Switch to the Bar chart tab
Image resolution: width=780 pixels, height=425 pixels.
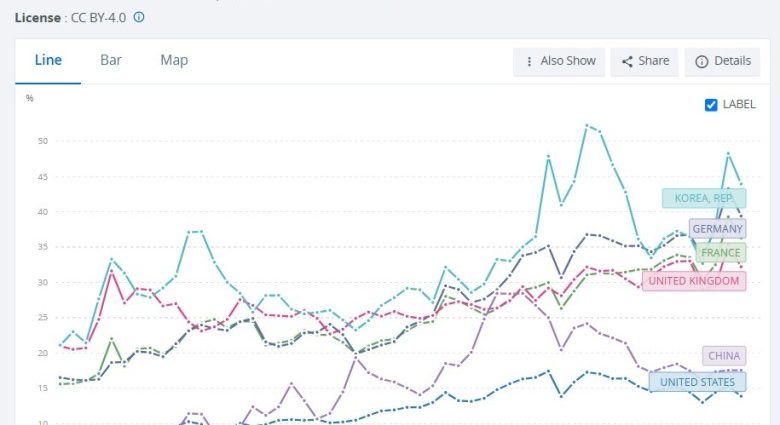[111, 60]
